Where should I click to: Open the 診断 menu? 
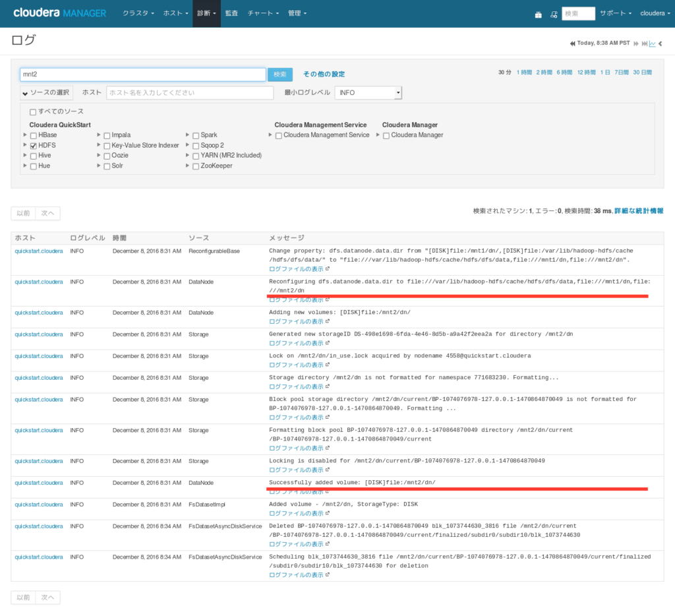(206, 13)
